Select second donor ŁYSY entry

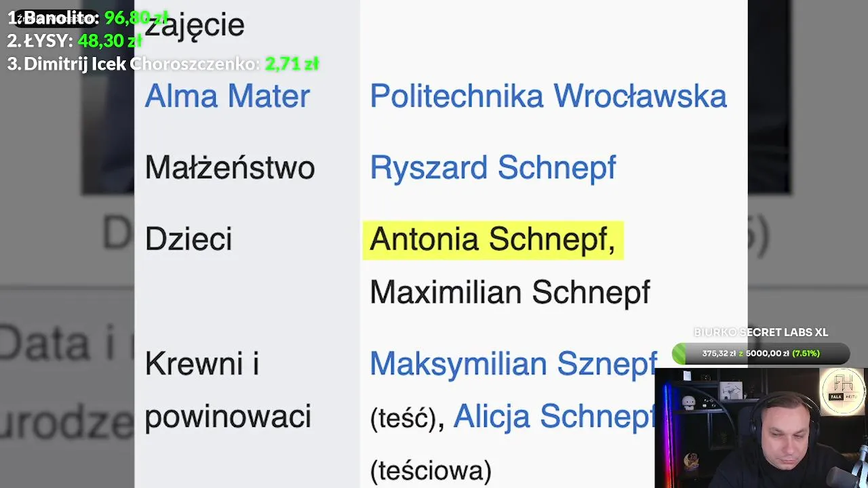[x=75, y=41]
